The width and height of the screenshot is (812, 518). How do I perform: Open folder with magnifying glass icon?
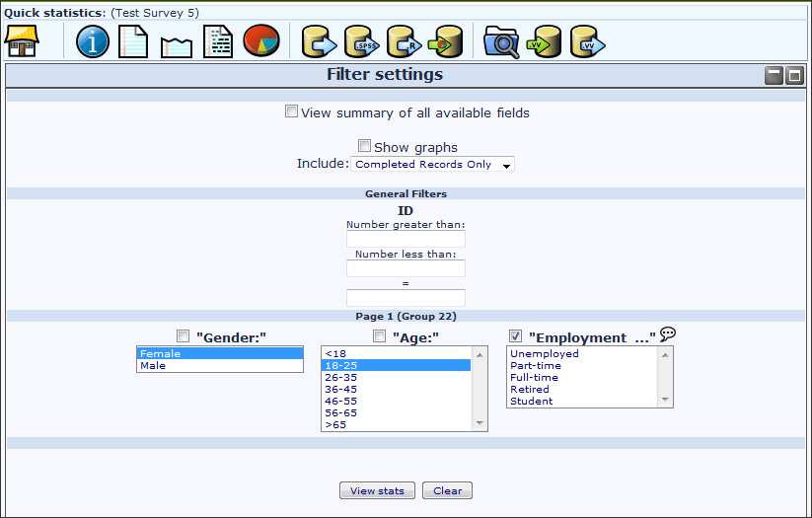[501, 41]
